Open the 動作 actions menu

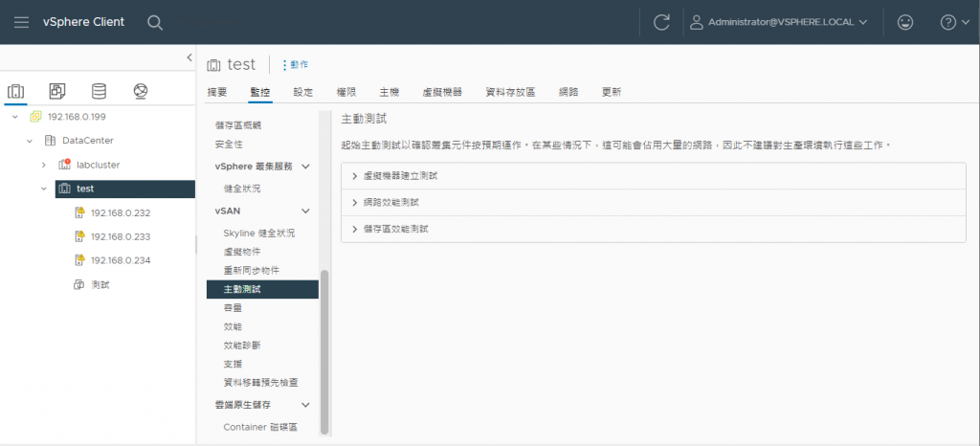[x=295, y=65]
